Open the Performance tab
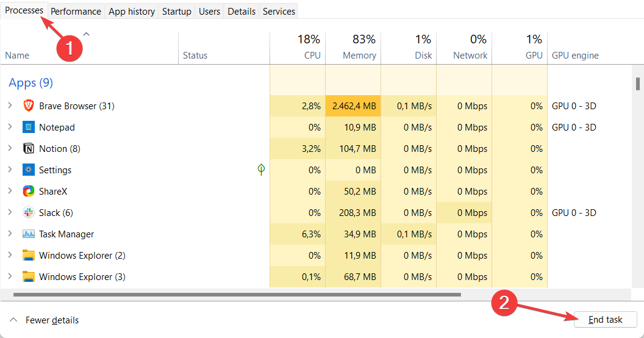This screenshot has width=644, height=338. coord(76,12)
